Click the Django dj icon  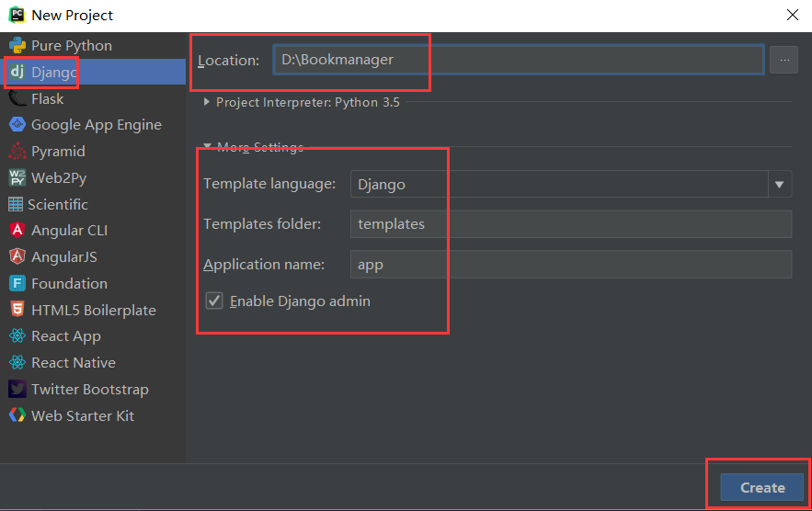pos(17,72)
